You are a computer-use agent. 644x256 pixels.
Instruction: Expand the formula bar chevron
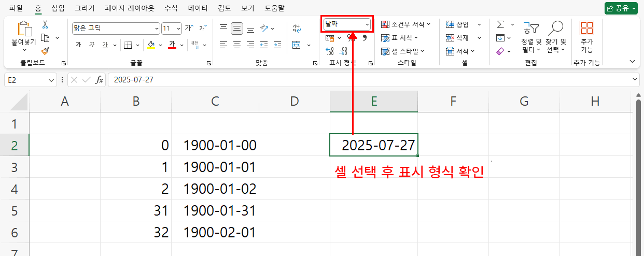click(x=636, y=79)
